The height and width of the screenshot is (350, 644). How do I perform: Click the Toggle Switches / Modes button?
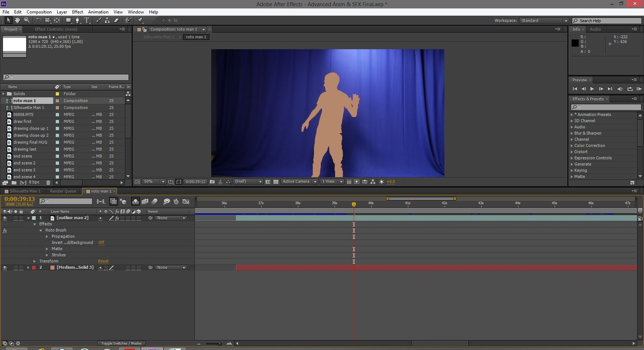coord(121,344)
